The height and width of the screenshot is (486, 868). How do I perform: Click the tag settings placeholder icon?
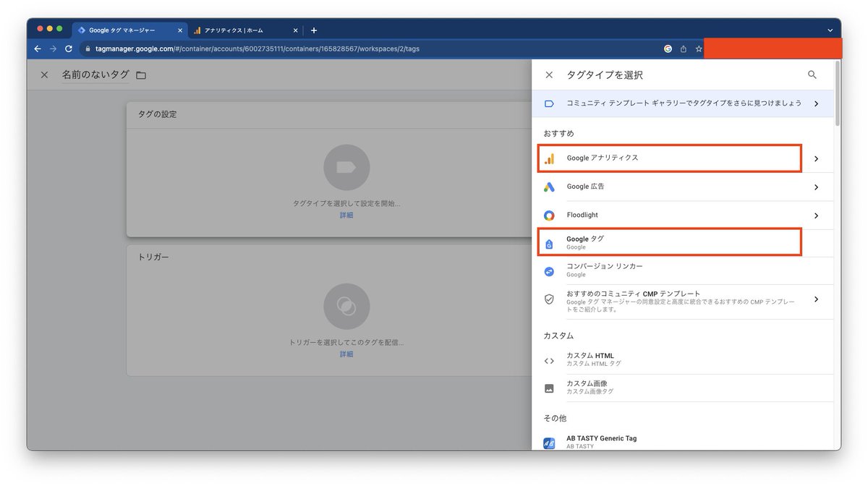(346, 167)
